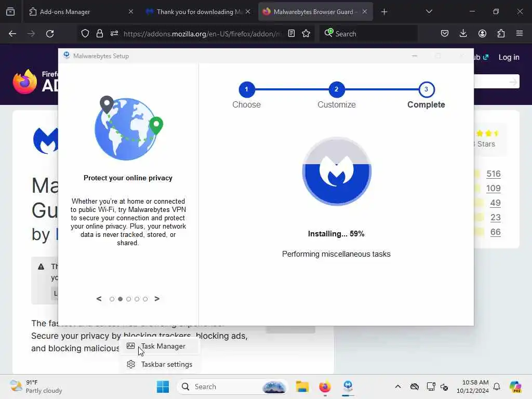Open Firefox application hamburger menu
This screenshot has height=399, width=532.
coord(520,34)
